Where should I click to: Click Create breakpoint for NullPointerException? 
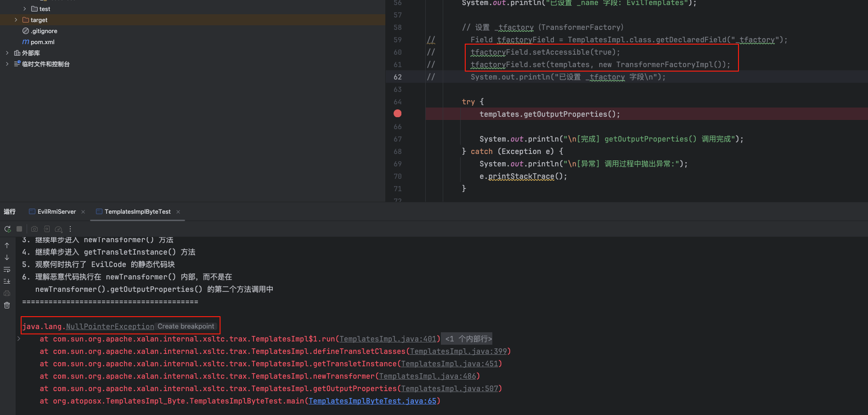[x=186, y=326]
